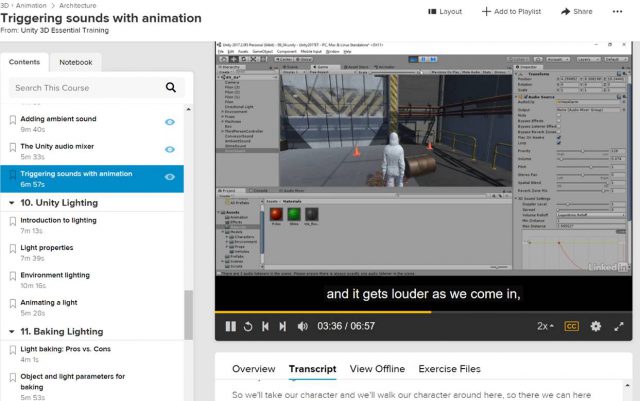Click the Architecture breadcrumb link
Screen dimensions: 640x401
[x=78, y=5]
